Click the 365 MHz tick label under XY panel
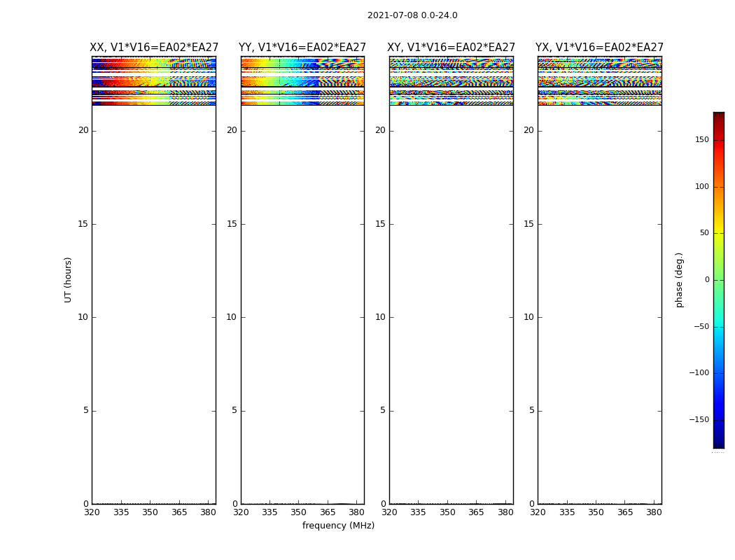735x560 pixels. (476, 512)
